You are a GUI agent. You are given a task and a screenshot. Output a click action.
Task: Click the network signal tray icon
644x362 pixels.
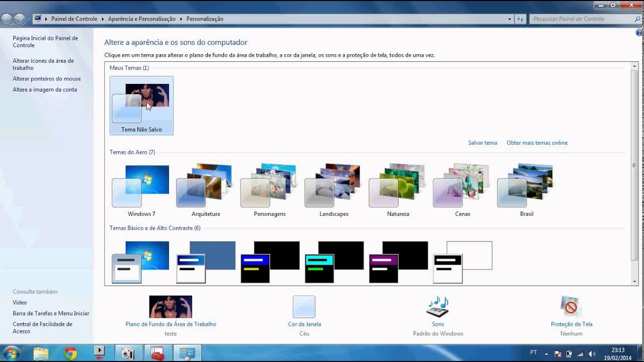(581, 353)
